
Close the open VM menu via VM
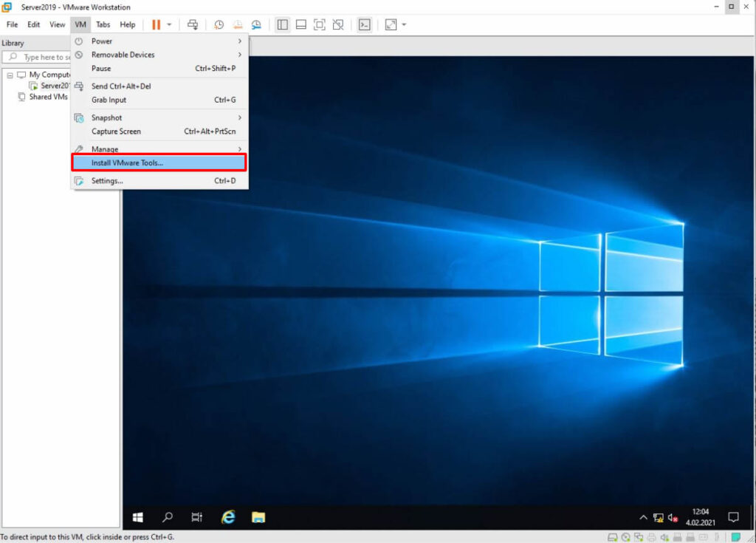coord(80,24)
